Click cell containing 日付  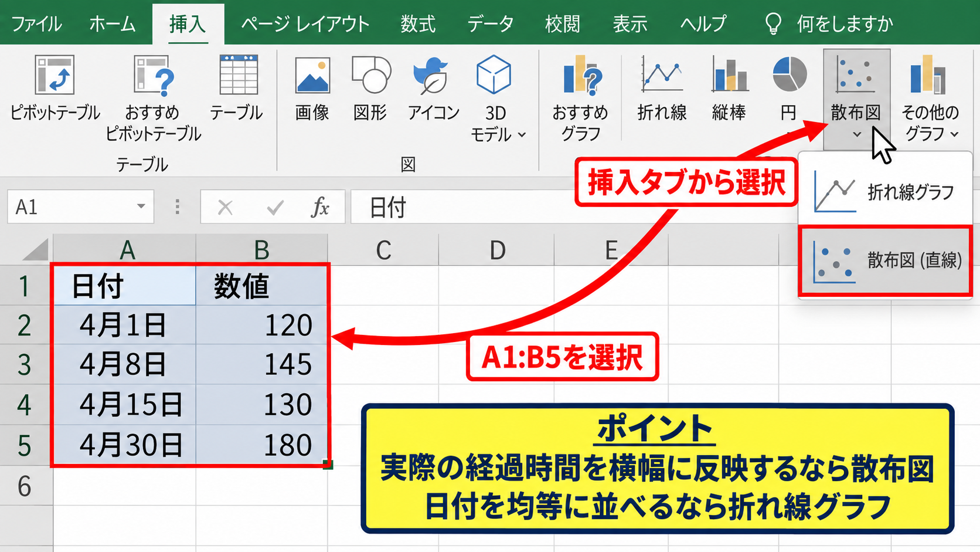click(125, 286)
